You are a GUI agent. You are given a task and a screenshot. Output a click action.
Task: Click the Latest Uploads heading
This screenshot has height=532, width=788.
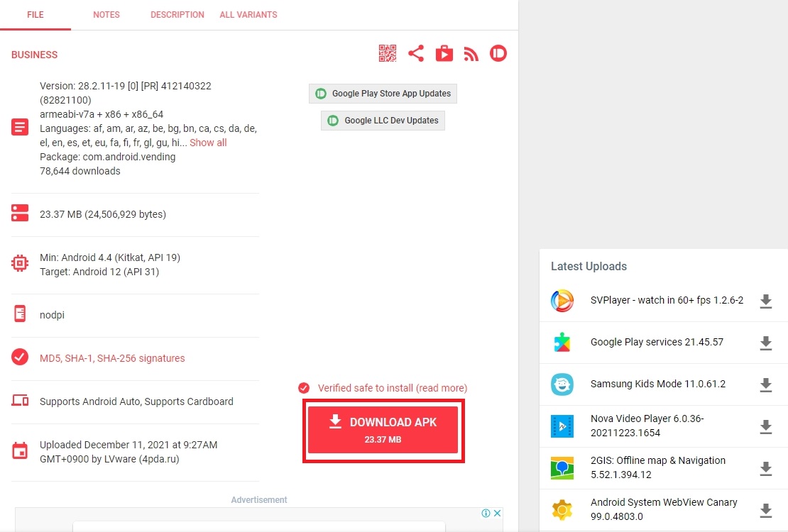[589, 266]
